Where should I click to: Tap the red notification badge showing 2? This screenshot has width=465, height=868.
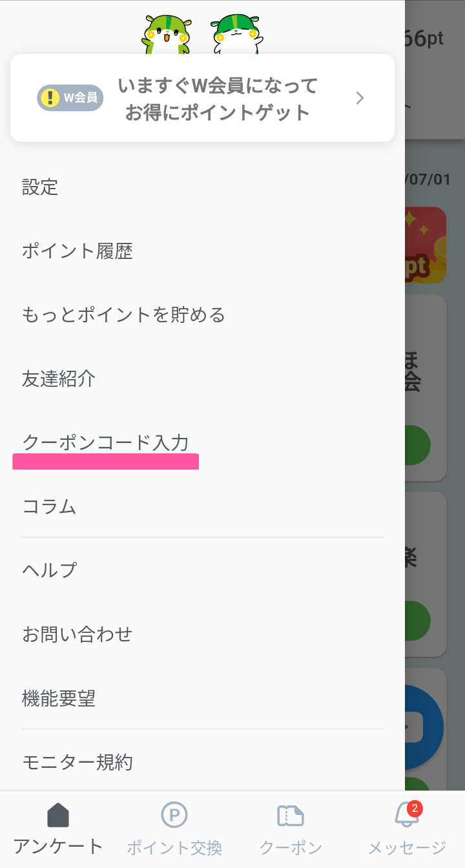(415, 808)
